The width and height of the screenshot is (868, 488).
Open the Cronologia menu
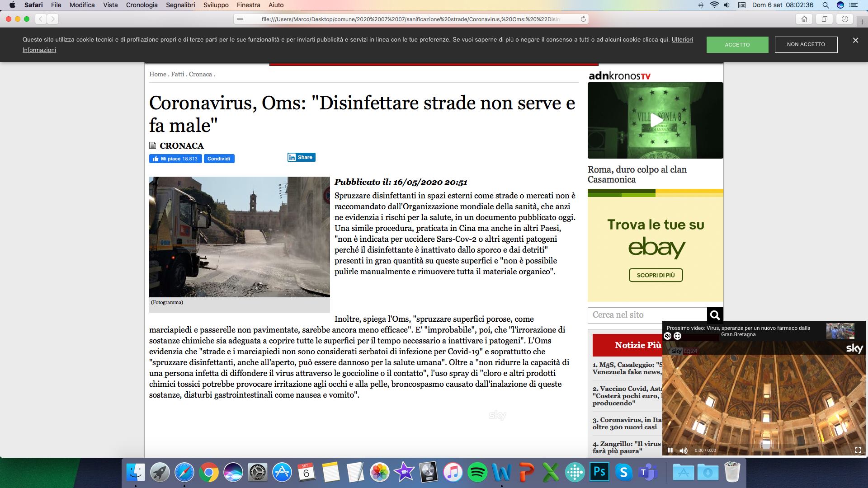pos(142,5)
